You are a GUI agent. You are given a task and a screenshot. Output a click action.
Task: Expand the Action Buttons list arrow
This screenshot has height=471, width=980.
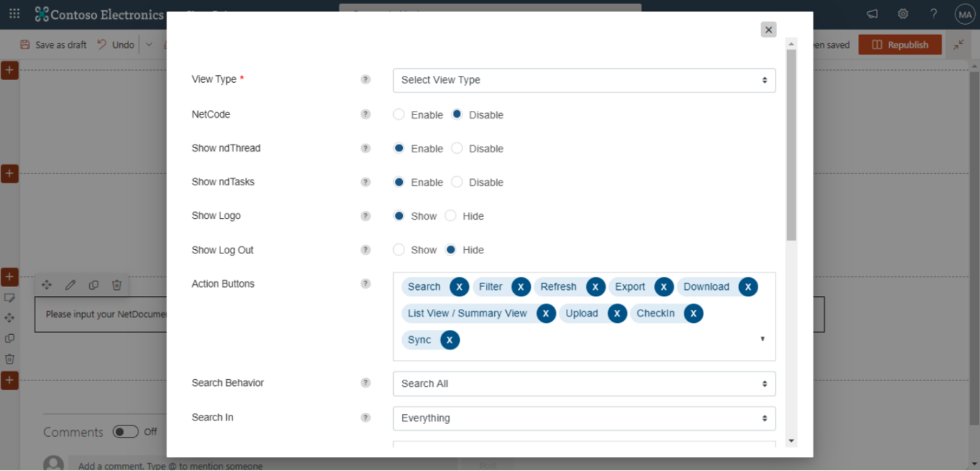pos(762,339)
